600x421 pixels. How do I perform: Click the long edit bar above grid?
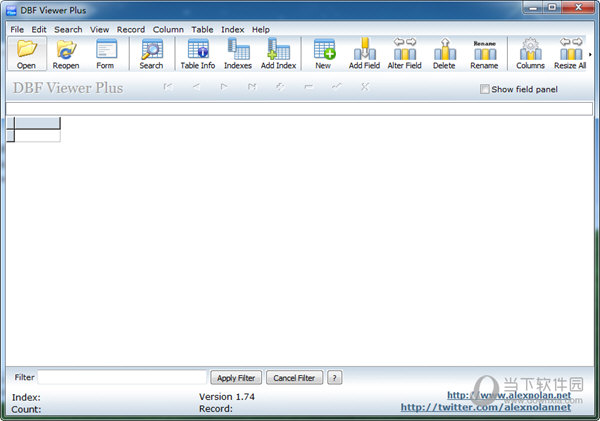(x=299, y=109)
